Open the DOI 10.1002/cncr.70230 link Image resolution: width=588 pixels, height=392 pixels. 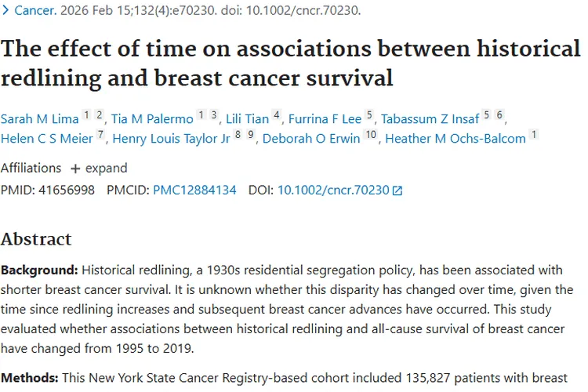333,190
